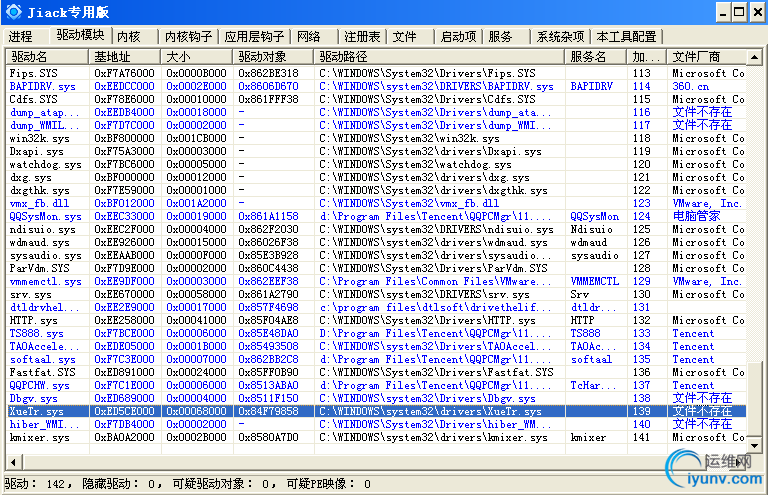Image resolution: width=768 pixels, height=495 pixels.
Task: Select the Fastfat.SYS driver row
Action: 376,372
